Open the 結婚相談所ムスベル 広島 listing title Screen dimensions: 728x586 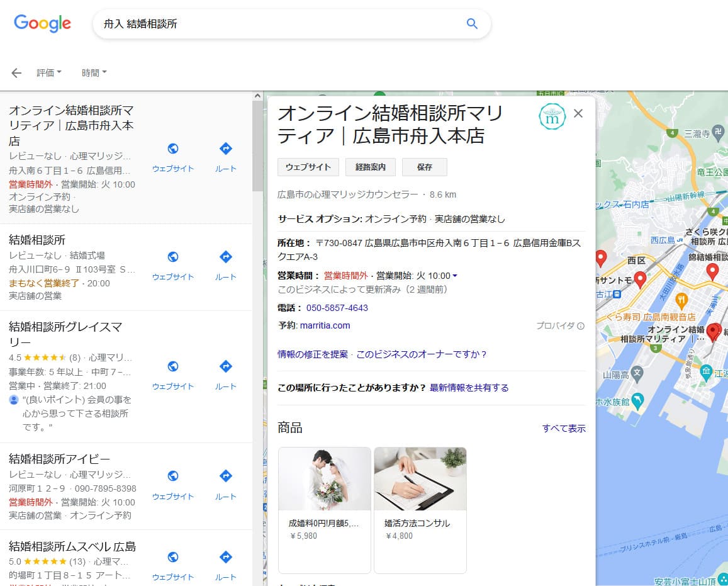click(x=72, y=546)
